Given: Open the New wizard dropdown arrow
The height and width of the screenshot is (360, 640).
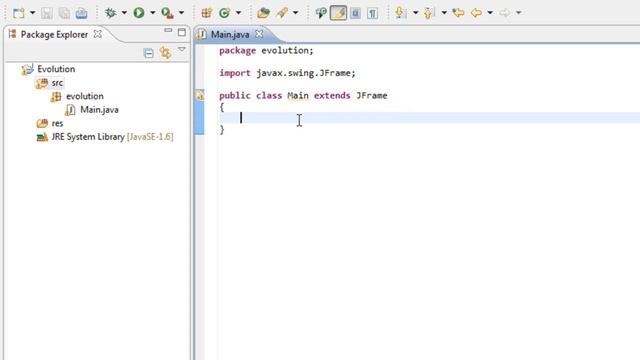Looking at the screenshot, I should point(32,13).
